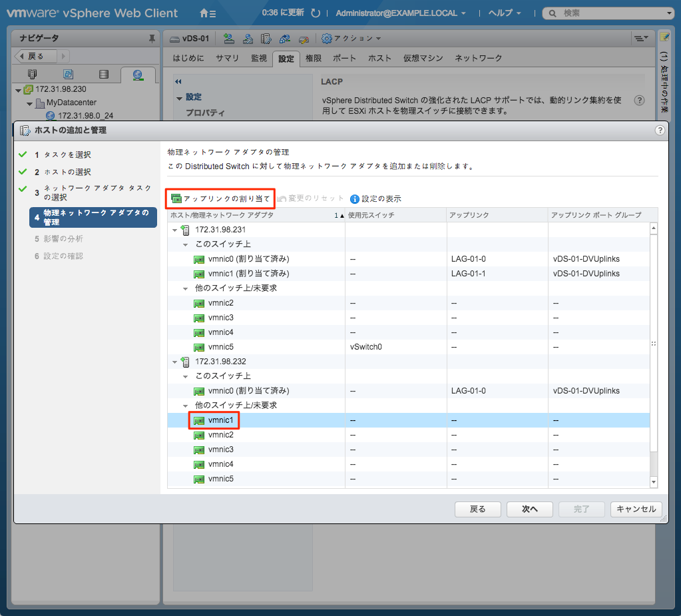Open the アクション dropdown menu
This screenshot has width=681, height=616.
(351, 39)
